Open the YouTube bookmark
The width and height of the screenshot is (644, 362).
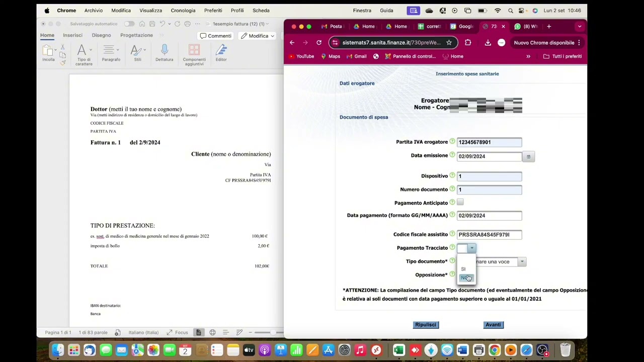[300, 56]
